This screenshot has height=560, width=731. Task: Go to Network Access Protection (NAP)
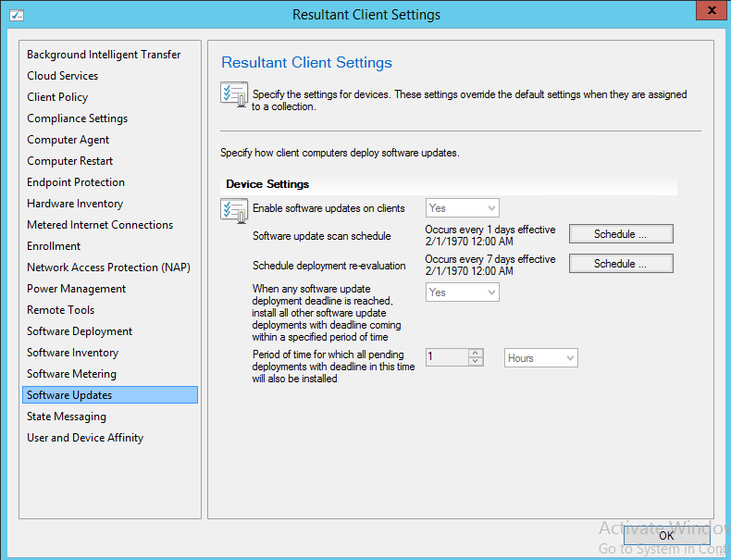[x=108, y=268]
